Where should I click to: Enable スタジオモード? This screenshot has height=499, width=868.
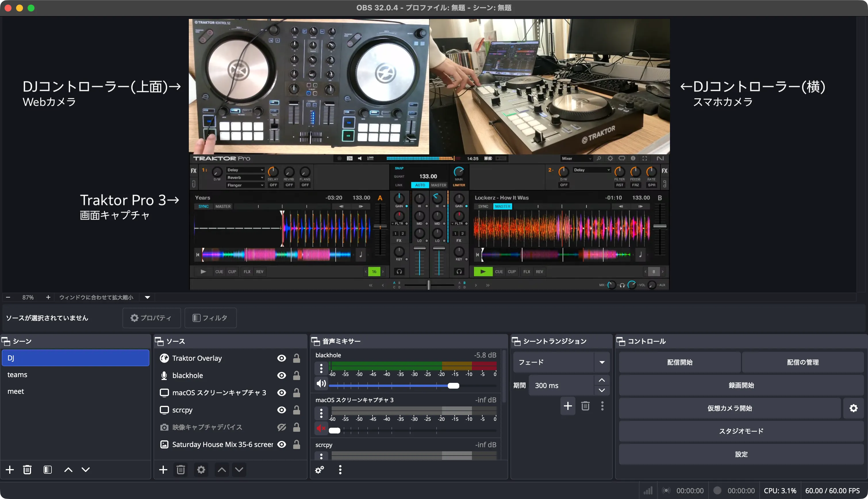741,431
